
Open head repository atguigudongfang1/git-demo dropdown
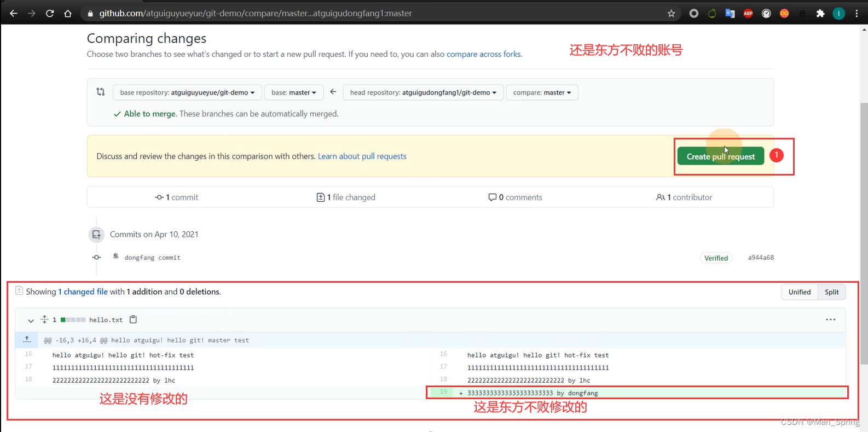(423, 92)
